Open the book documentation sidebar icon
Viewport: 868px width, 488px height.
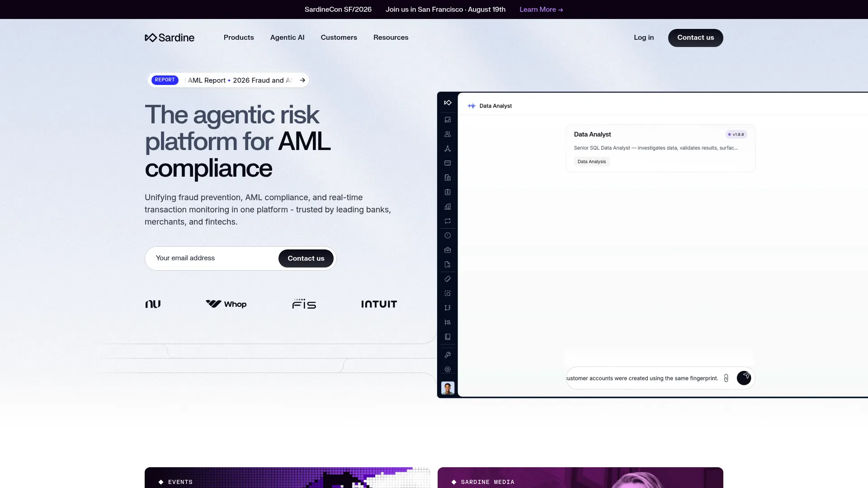coord(448,337)
